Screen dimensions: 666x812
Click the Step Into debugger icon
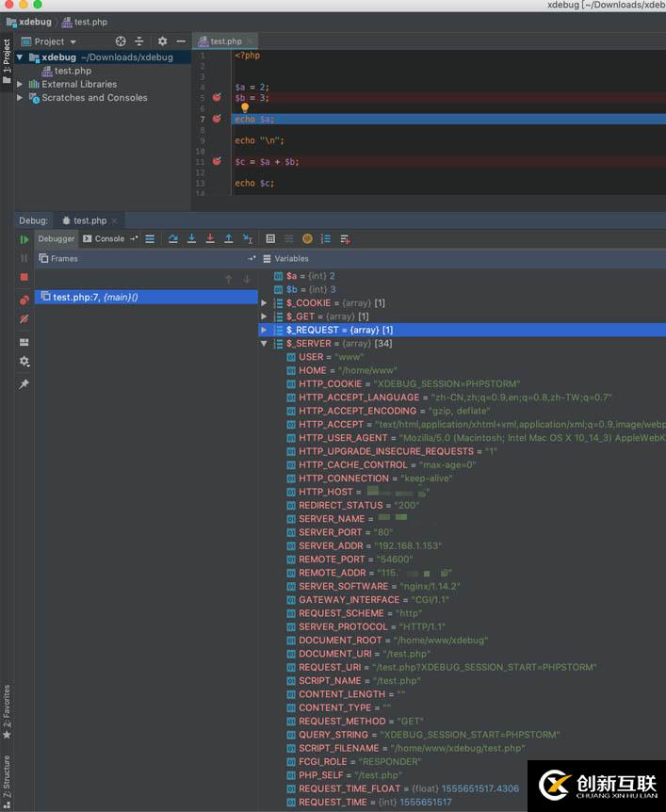point(191,239)
